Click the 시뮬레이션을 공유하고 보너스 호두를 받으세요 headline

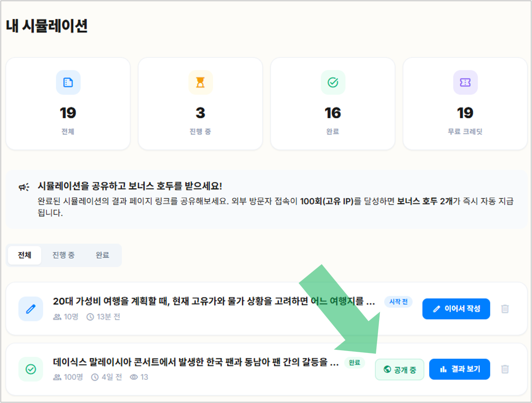tap(130, 186)
